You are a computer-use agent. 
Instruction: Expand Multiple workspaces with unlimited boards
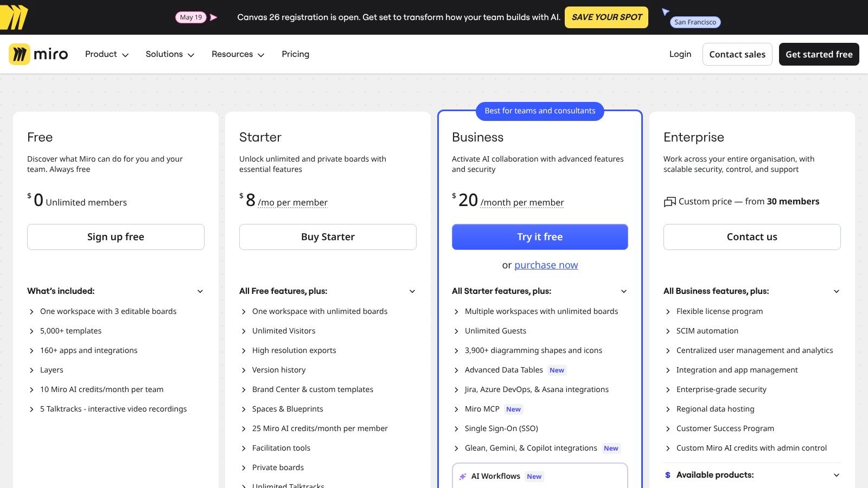pos(535,311)
